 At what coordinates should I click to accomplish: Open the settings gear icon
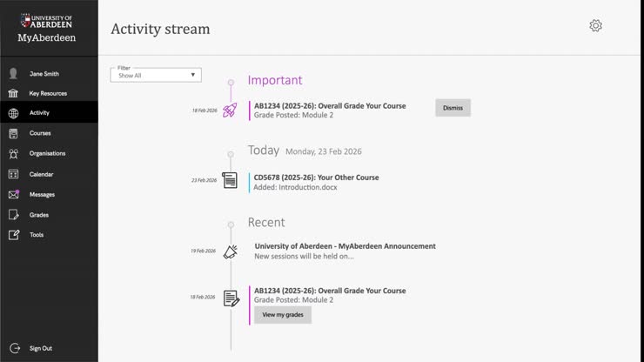click(x=595, y=26)
